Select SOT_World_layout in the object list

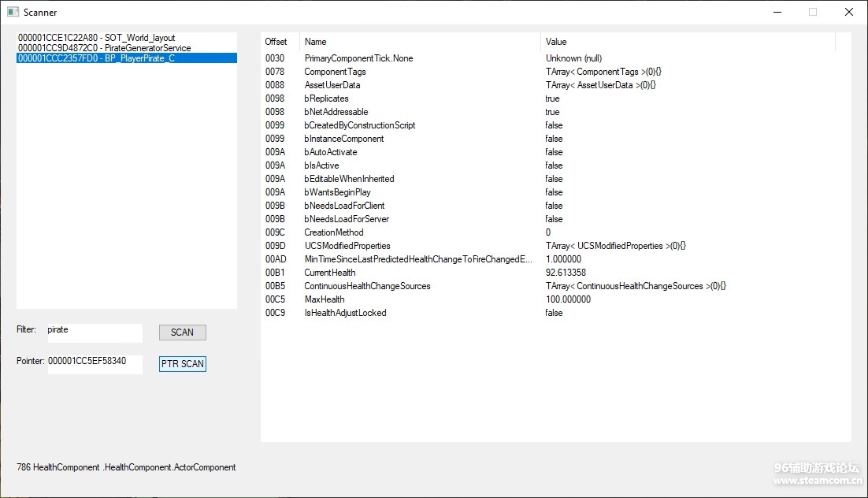coord(96,38)
